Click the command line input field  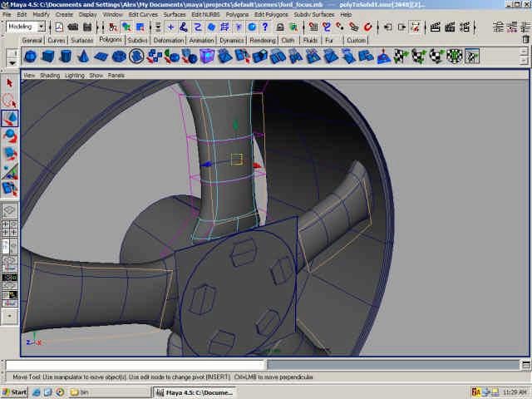coord(135,365)
